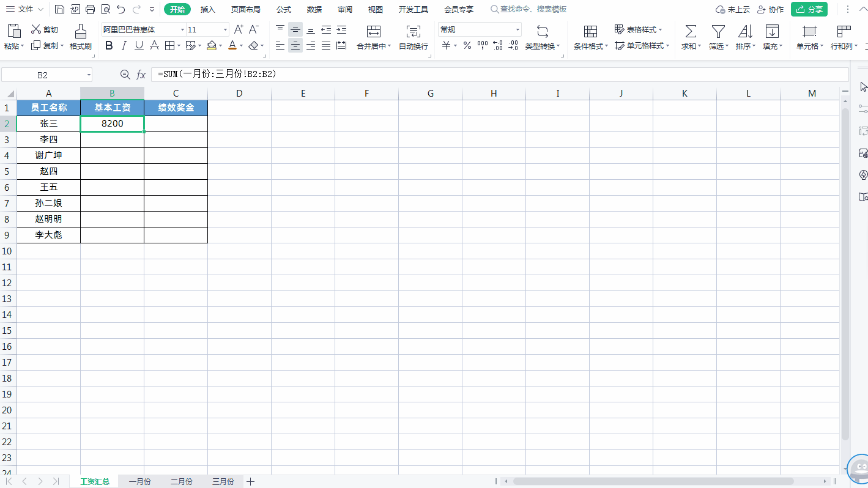Click the search commands (查找命令) box

(529, 9)
